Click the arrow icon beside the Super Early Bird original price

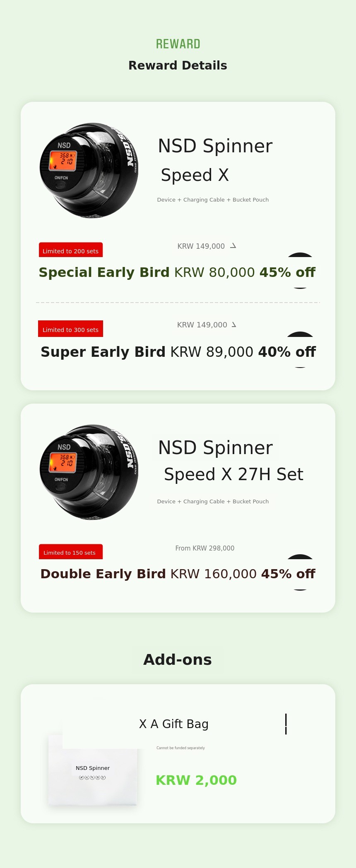(234, 325)
